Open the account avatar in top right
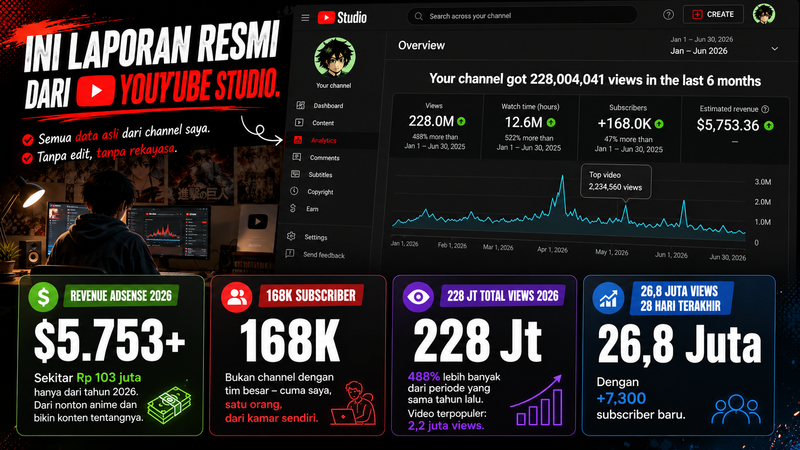The height and width of the screenshot is (450, 800). [x=764, y=14]
